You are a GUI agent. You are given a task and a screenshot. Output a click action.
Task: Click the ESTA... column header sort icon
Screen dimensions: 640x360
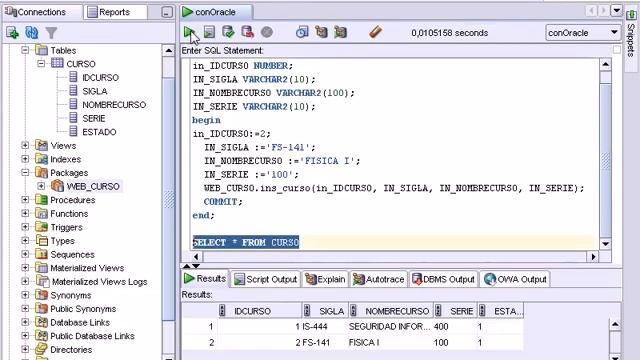(x=482, y=311)
